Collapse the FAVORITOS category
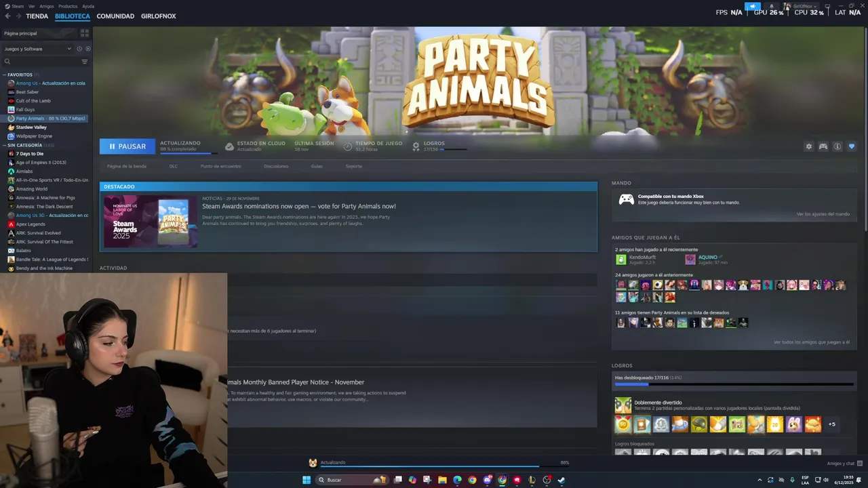 click(x=5, y=75)
